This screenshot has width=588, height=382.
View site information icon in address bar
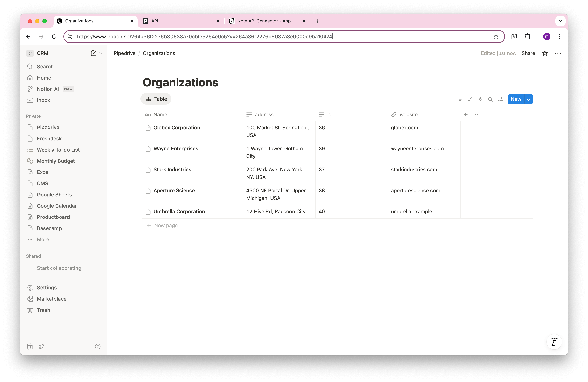[x=70, y=37]
